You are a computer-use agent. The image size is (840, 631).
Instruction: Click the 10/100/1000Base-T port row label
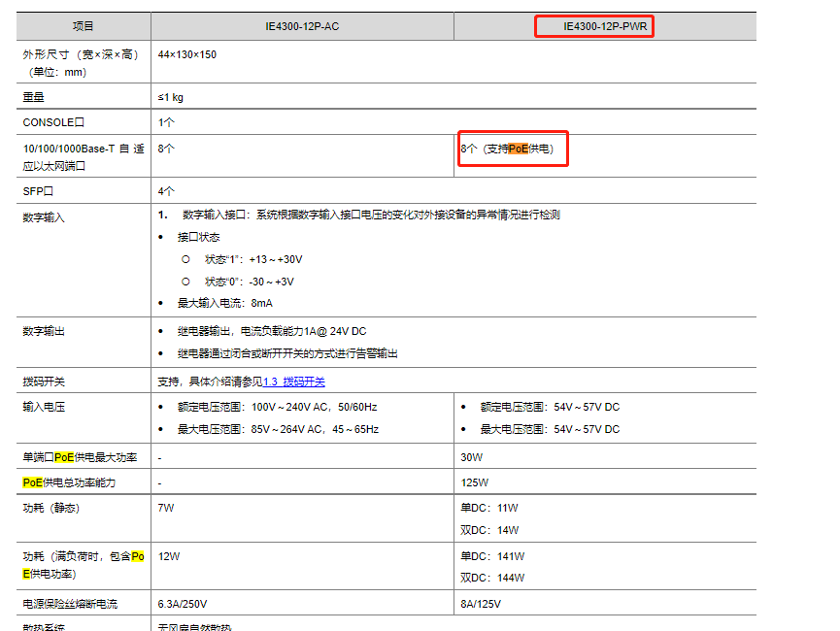tap(84, 157)
